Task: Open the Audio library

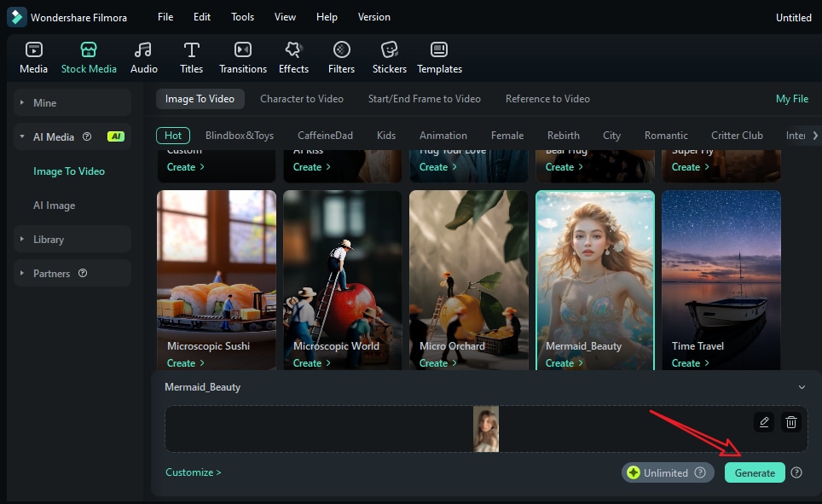Action: (x=143, y=58)
